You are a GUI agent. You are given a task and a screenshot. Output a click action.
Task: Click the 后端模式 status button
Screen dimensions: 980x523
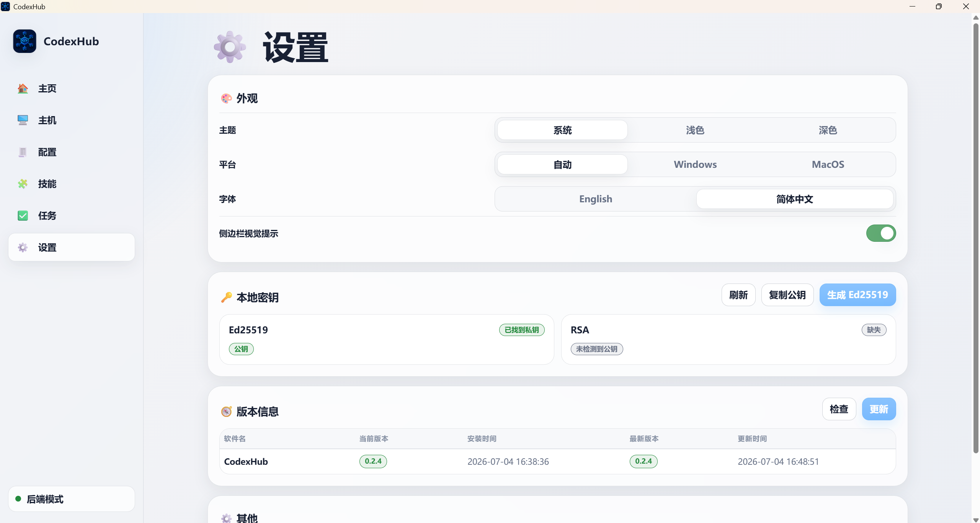coord(72,499)
